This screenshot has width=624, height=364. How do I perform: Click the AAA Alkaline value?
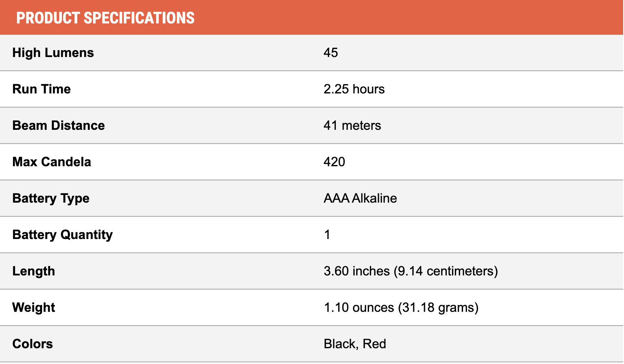pyautogui.click(x=360, y=198)
